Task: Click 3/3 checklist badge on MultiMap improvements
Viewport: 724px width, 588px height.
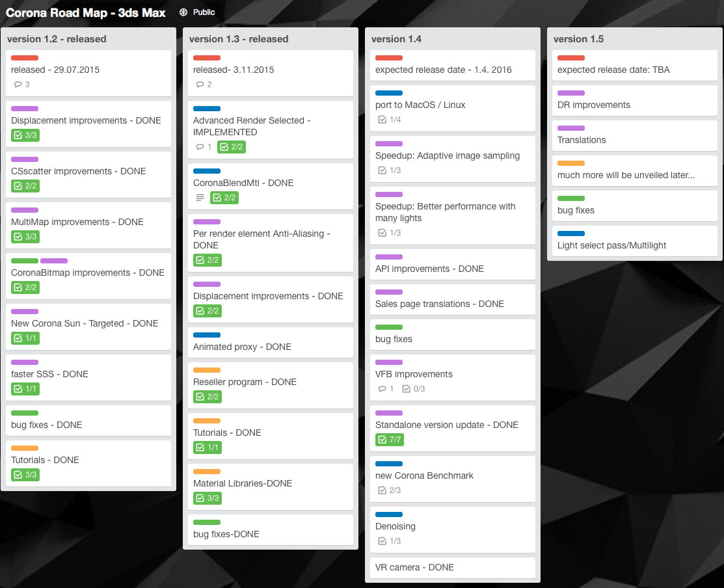Action: (x=25, y=237)
